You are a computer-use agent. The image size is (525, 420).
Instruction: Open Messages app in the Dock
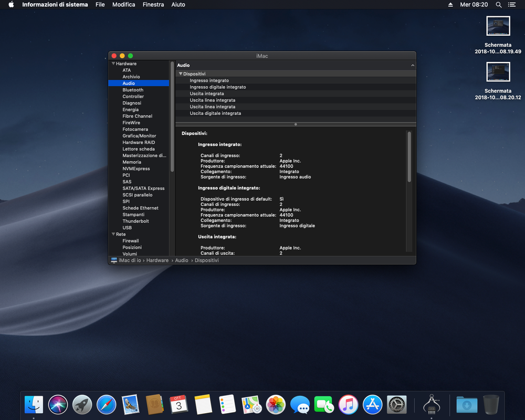coord(300,405)
